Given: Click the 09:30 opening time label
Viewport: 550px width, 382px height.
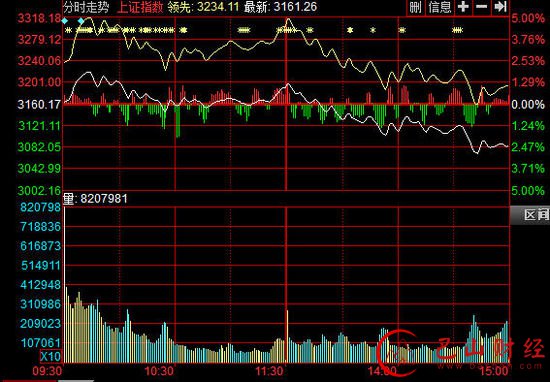Looking at the screenshot, I should 47,371.
